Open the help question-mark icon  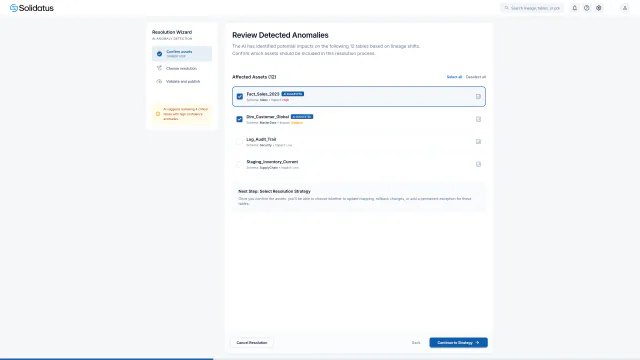coord(587,8)
